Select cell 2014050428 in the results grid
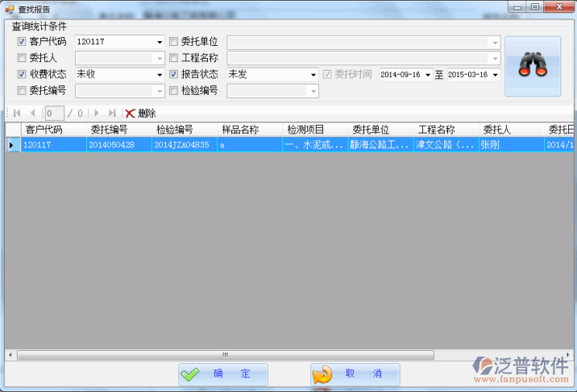 [119, 145]
